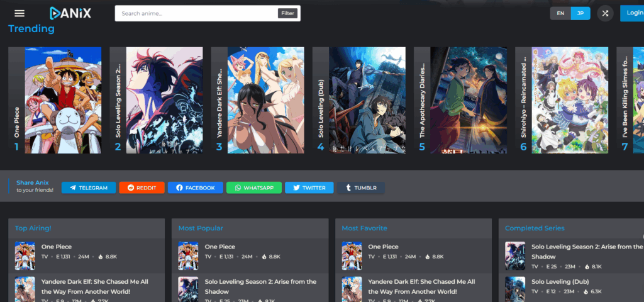Screen dimensions: 644x302
Task: Open the Completed Series section heading
Action: (x=535, y=228)
